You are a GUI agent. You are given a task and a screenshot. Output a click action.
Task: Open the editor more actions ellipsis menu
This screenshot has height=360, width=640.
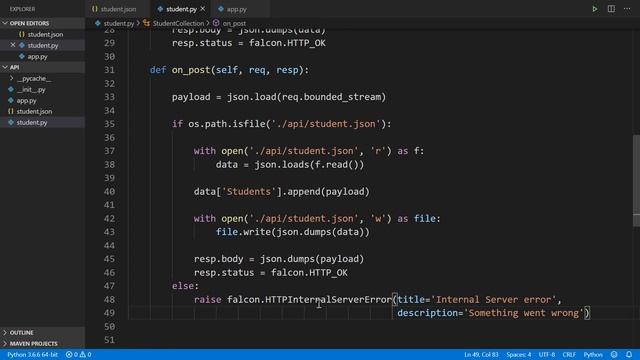coord(627,9)
